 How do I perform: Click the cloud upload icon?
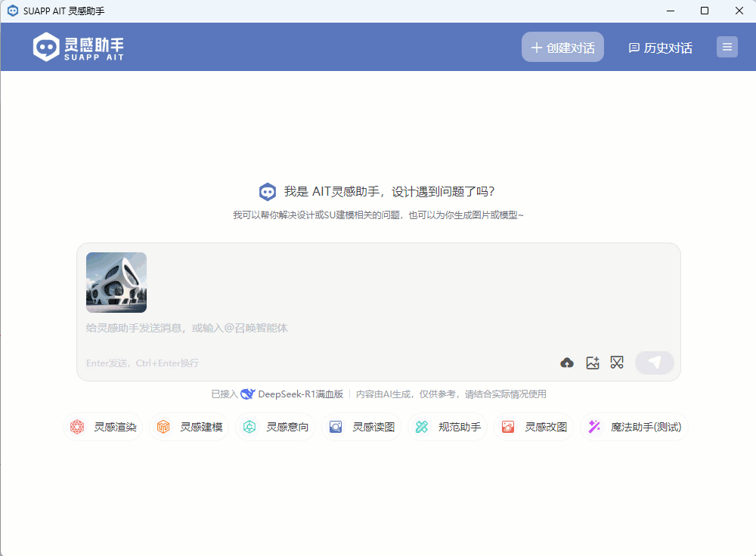(567, 363)
